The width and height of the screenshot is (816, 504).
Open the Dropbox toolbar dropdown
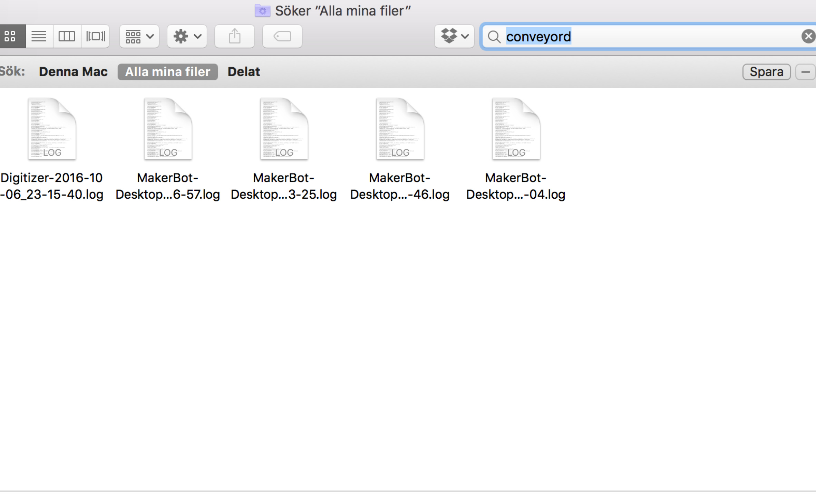coord(454,36)
